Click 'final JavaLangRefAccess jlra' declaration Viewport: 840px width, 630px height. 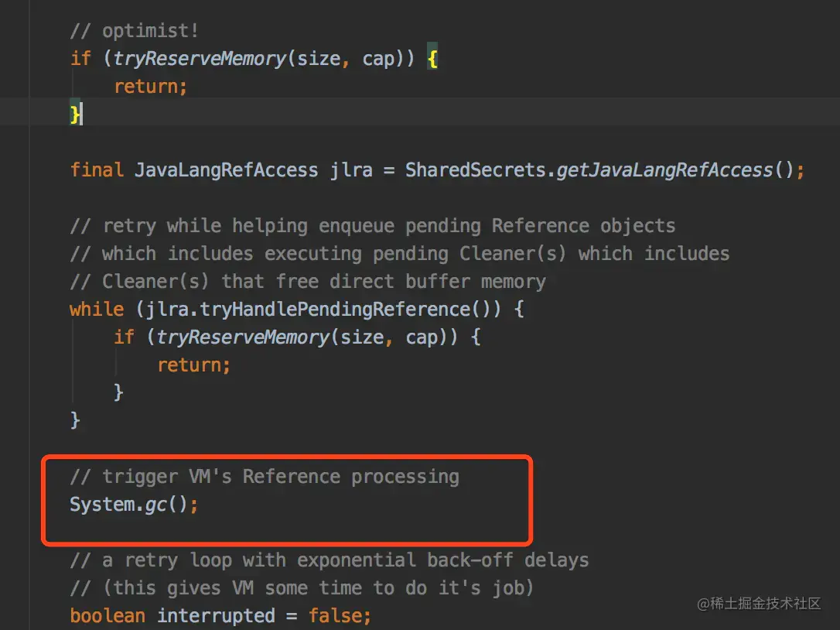tap(221, 170)
